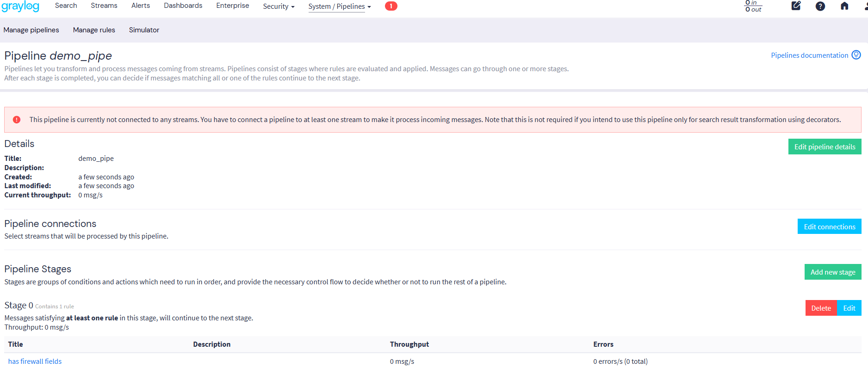Click the red notification badge

click(x=391, y=6)
